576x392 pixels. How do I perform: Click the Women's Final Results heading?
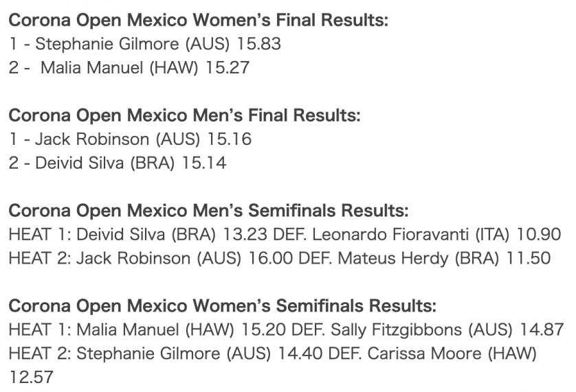coord(199,20)
